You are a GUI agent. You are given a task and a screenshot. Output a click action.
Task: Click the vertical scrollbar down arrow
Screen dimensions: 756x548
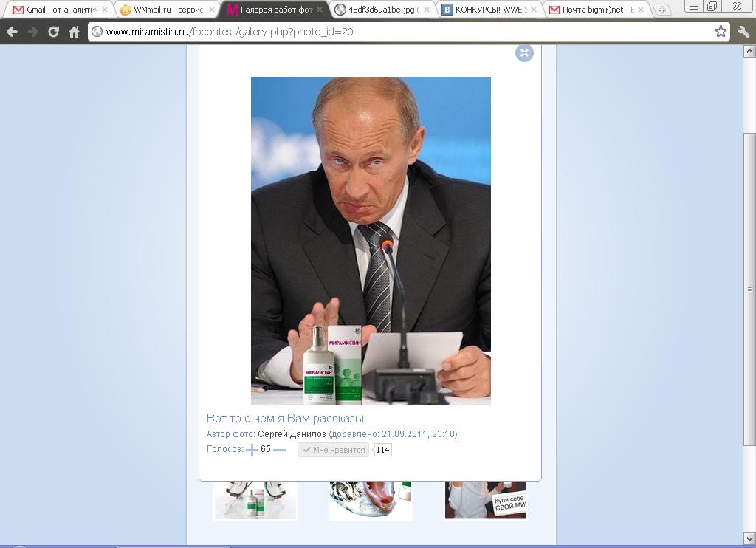click(x=750, y=539)
